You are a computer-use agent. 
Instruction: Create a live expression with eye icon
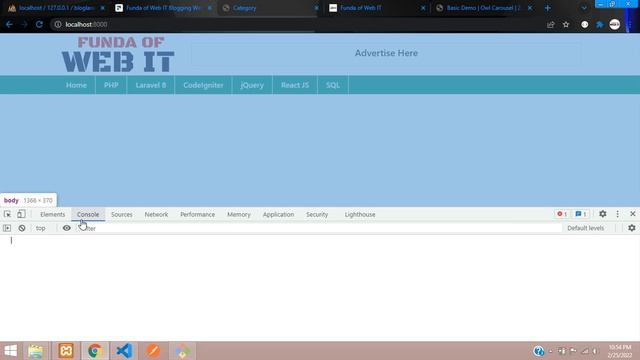click(x=67, y=228)
